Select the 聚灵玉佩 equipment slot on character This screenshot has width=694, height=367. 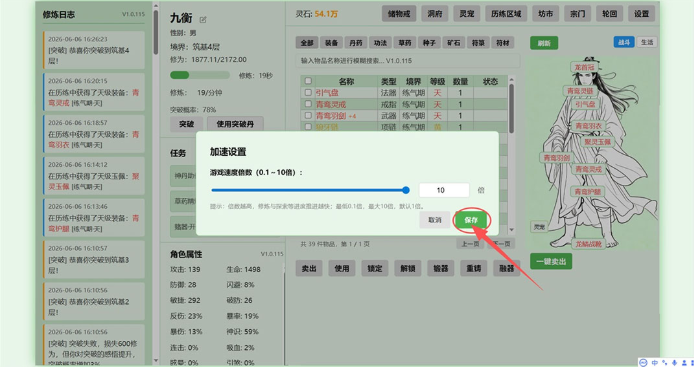point(598,142)
